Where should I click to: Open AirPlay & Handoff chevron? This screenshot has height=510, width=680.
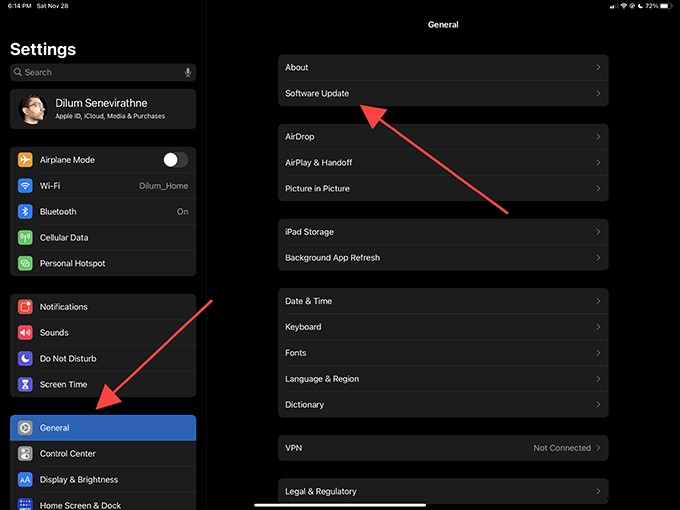[598, 163]
